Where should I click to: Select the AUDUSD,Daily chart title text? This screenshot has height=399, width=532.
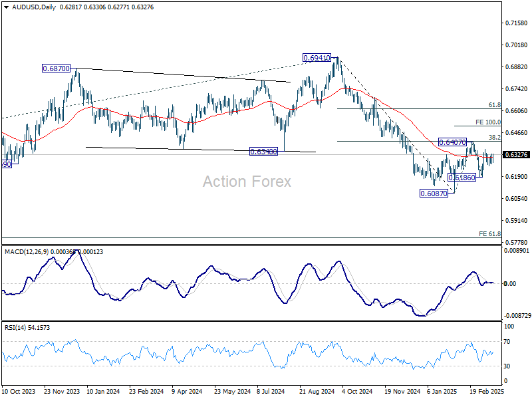pyautogui.click(x=34, y=7)
